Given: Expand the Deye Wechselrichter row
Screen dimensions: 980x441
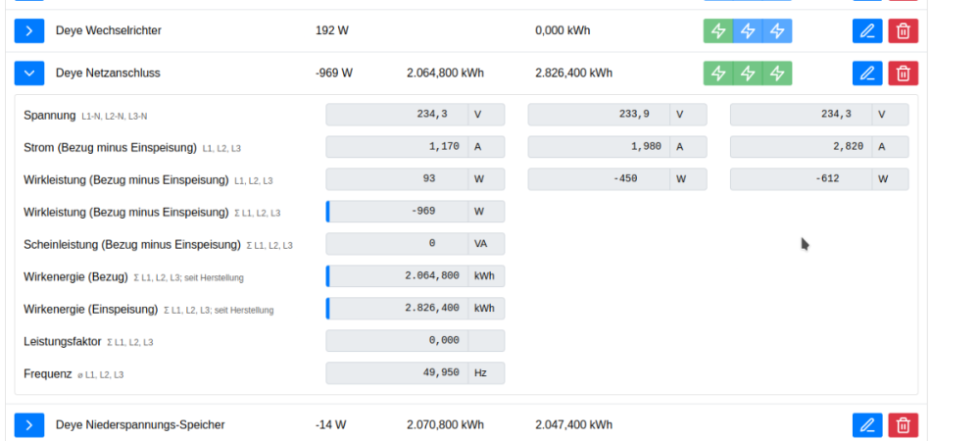Looking at the screenshot, I should (x=29, y=30).
